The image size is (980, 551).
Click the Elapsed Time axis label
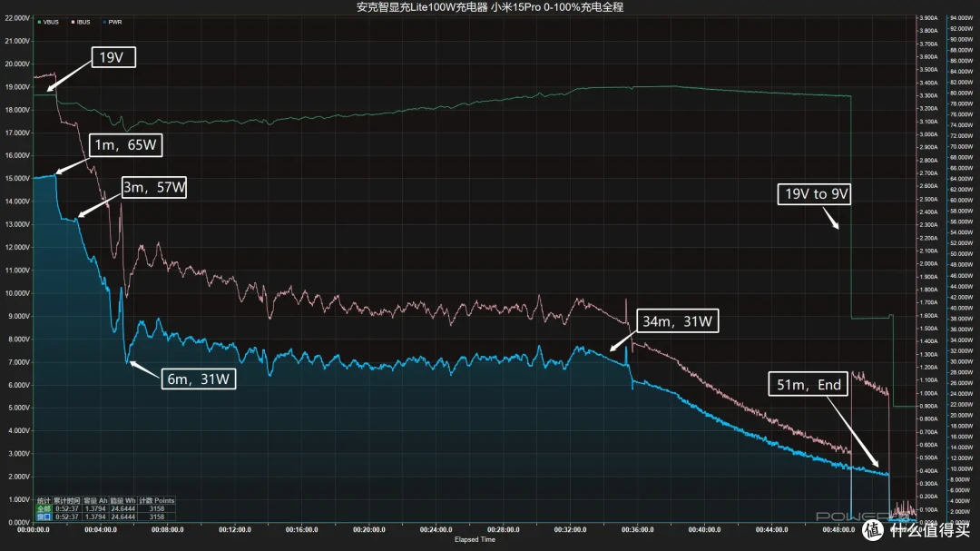coord(475,540)
